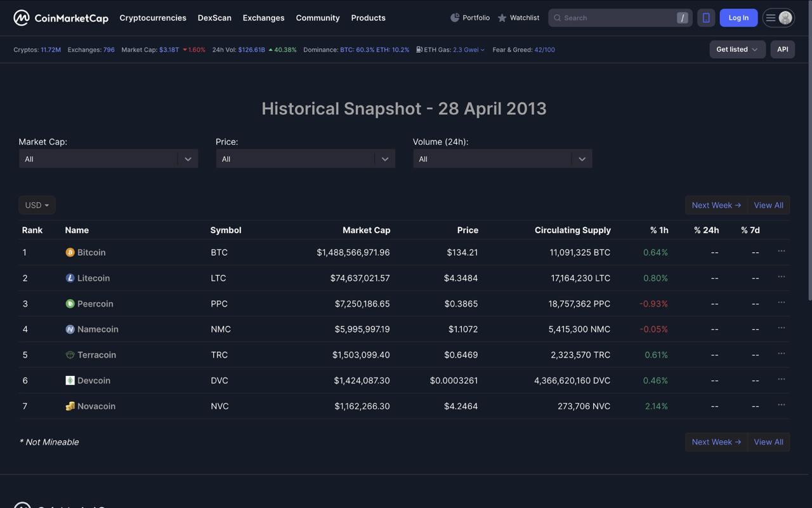Click Bitcoin market cap $1,488,566,971.96
The width and height of the screenshot is (812, 508).
coord(353,252)
